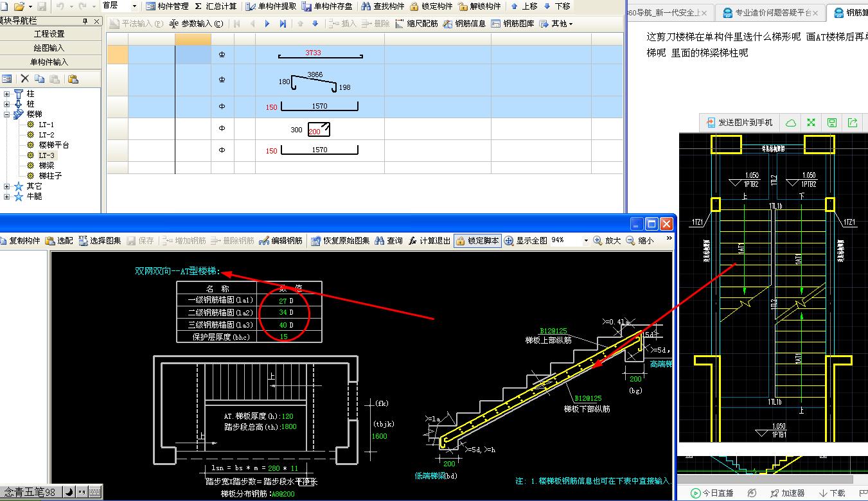Image resolution: width=868 pixels, height=501 pixels.
Task: Click 查询 in the atlas window
Action: tap(389, 241)
